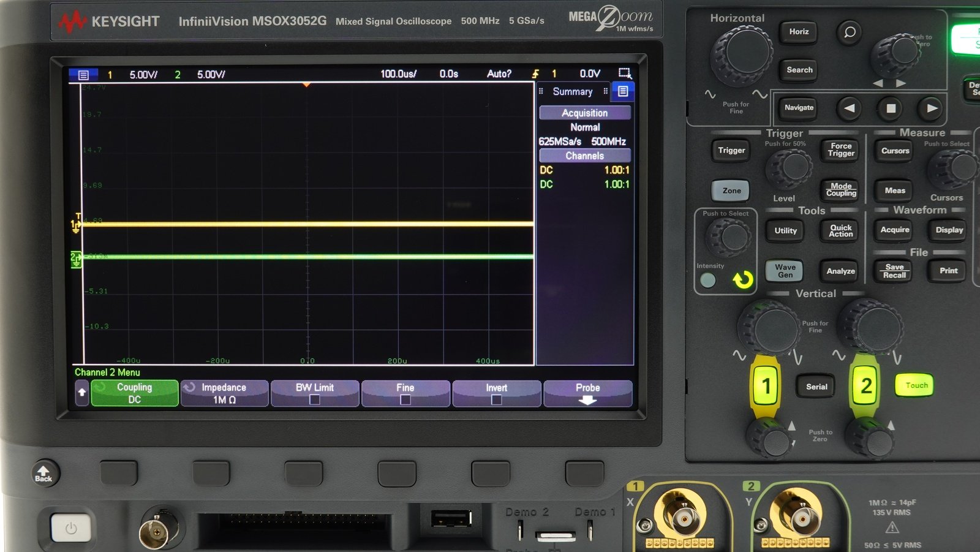980x552 pixels.
Task: Click the channel 1 ground marker
Action: [x=75, y=225]
